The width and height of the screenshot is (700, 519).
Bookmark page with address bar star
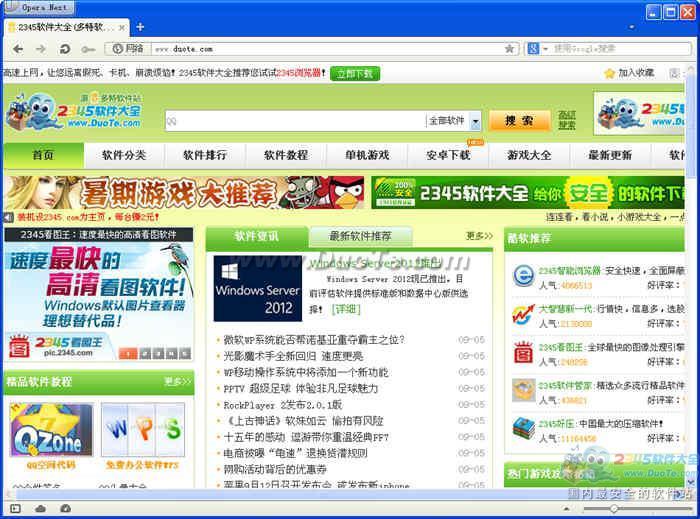[x=509, y=48]
